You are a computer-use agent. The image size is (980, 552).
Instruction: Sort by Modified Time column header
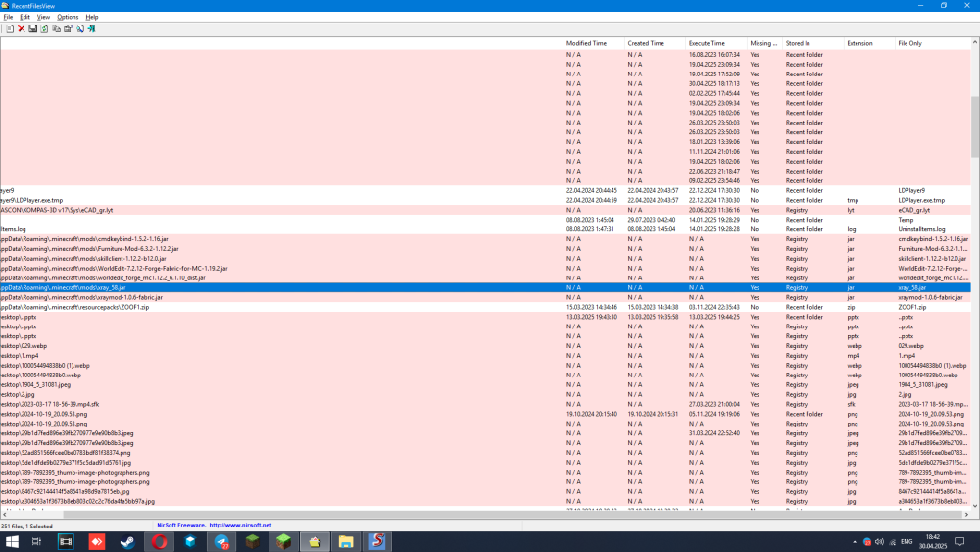click(594, 43)
